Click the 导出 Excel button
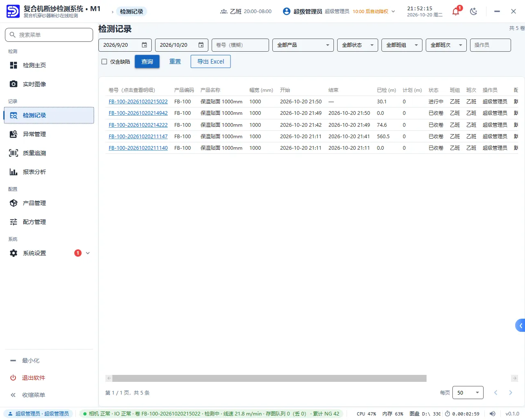The height and width of the screenshot is (420, 525). point(211,62)
